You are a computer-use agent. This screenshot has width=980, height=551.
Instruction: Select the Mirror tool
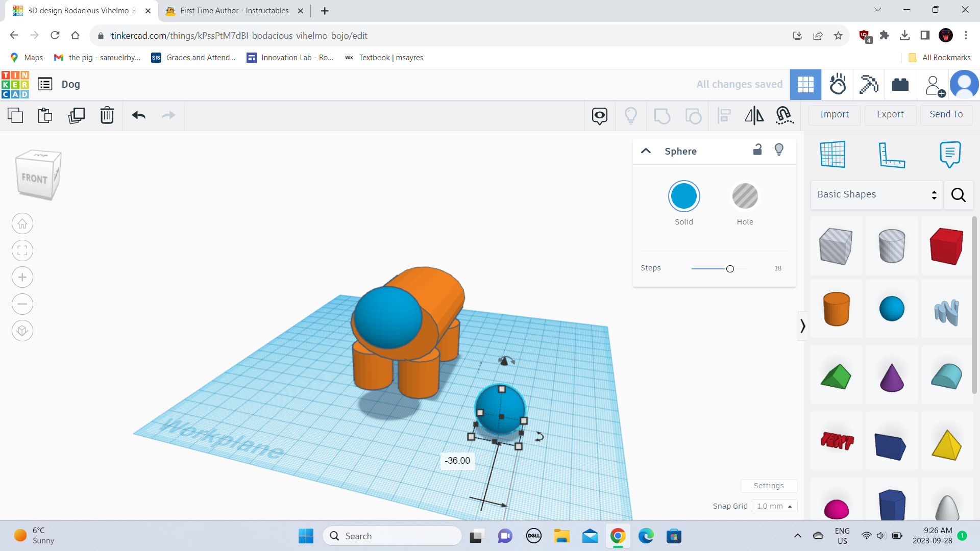tap(754, 115)
